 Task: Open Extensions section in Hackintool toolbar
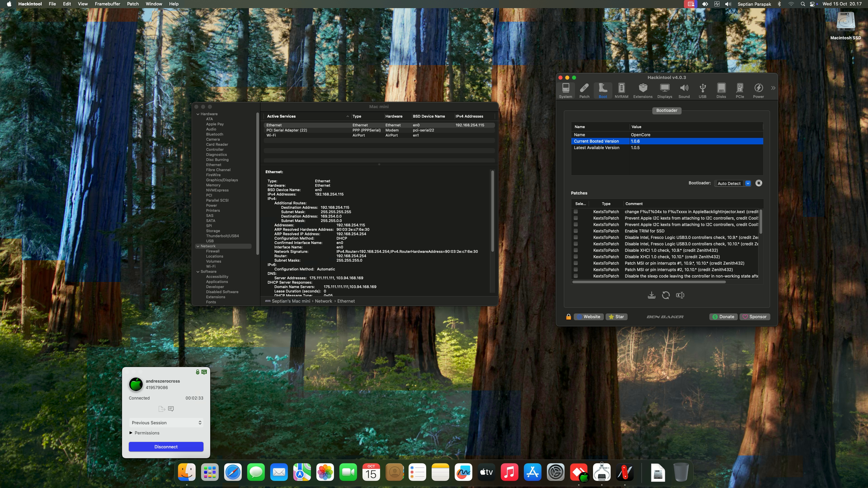point(643,90)
